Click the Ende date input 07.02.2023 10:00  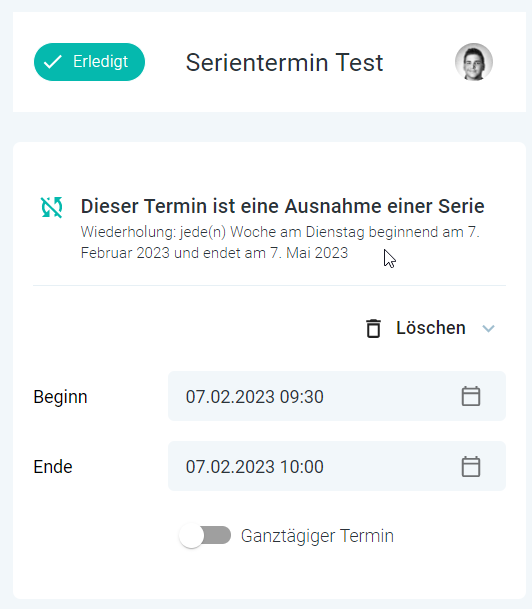pyautogui.click(x=337, y=466)
